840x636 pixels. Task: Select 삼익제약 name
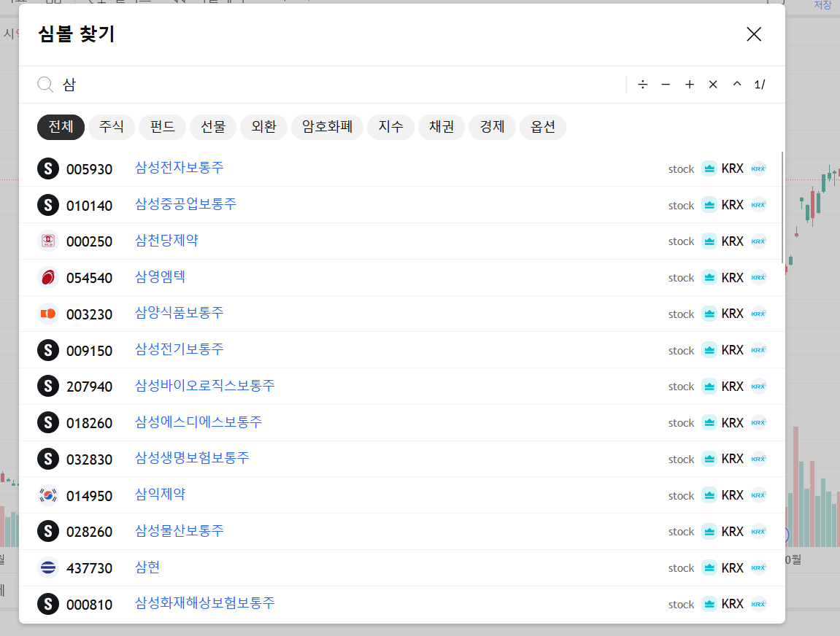coord(160,495)
